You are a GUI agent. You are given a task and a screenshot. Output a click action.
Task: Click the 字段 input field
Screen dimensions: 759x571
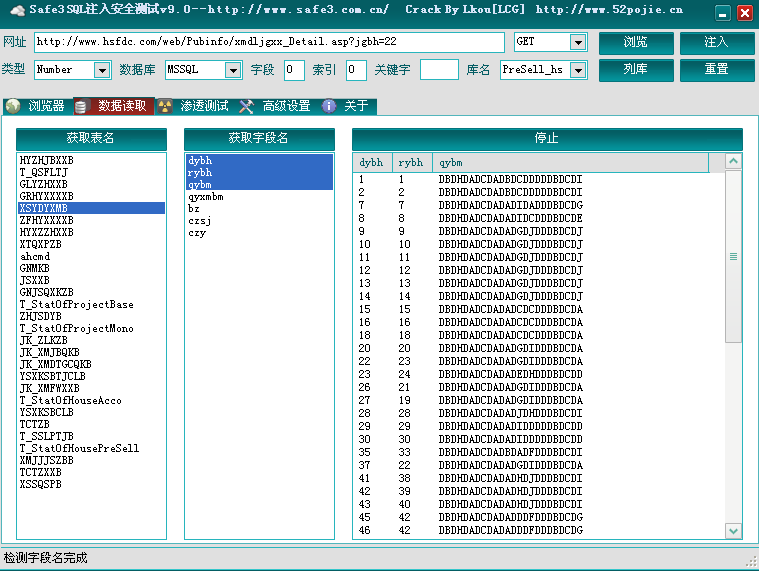[x=294, y=70]
